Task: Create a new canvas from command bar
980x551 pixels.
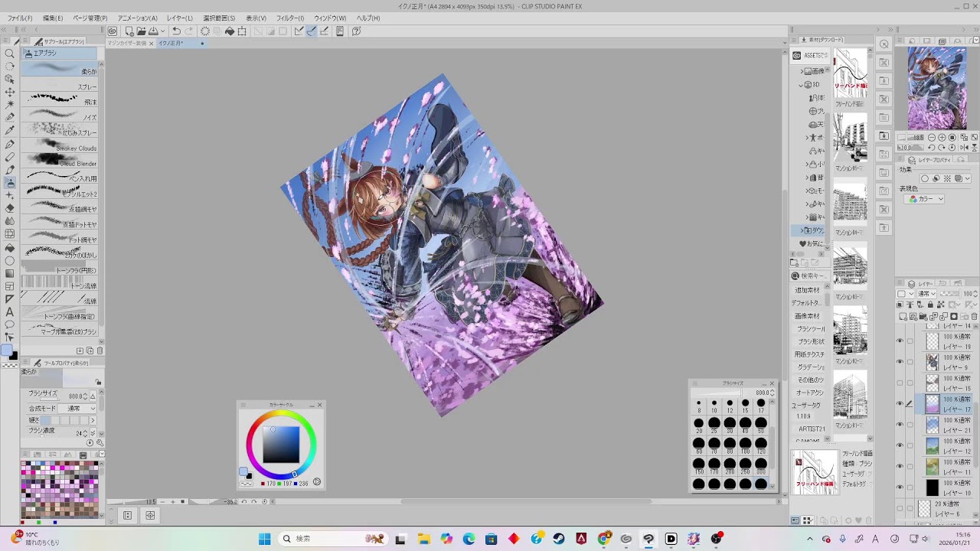Action: [129, 31]
